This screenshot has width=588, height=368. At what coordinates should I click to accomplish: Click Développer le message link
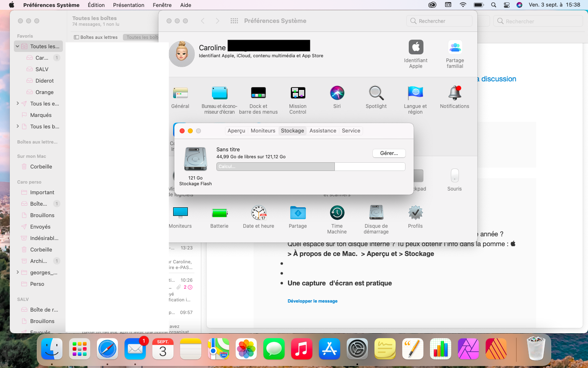(312, 301)
